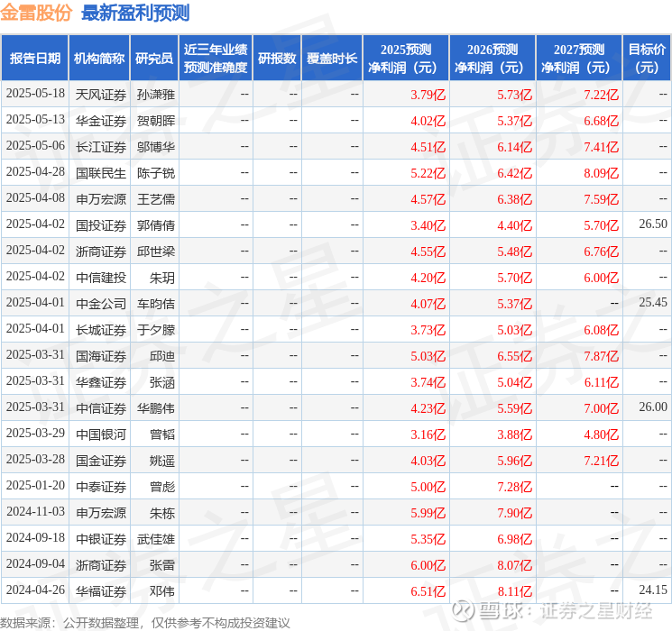Click analyst name 王艺儒
672x631 pixels.
(x=156, y=199)
